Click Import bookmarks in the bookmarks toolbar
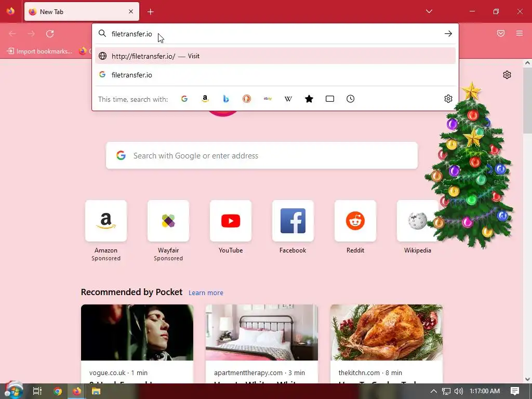 click(39, 51)
